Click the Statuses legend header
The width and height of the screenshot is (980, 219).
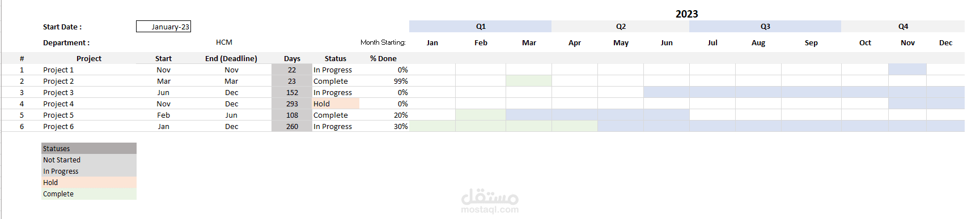[89, 148]
